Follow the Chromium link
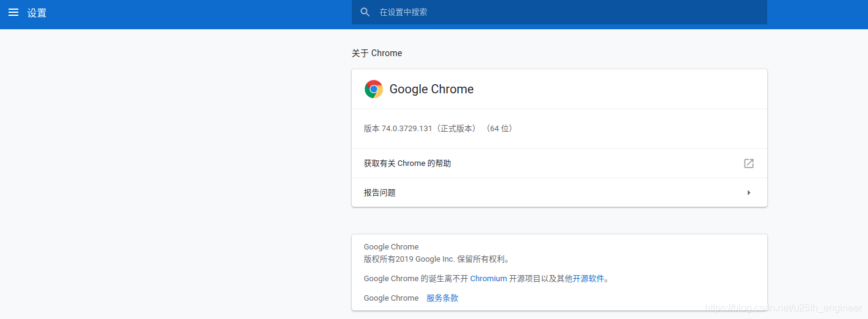Screen dimensions: 868x319 (489, 279)
